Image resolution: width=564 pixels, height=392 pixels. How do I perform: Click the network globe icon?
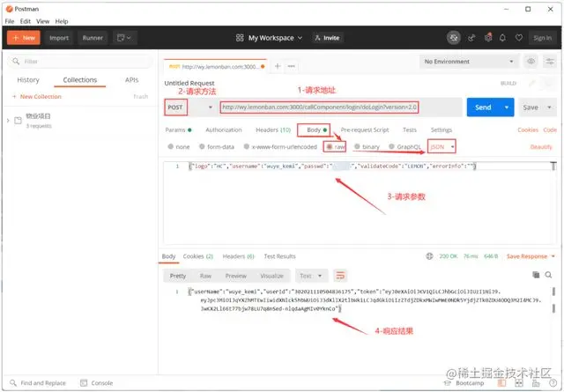point(429,256)
